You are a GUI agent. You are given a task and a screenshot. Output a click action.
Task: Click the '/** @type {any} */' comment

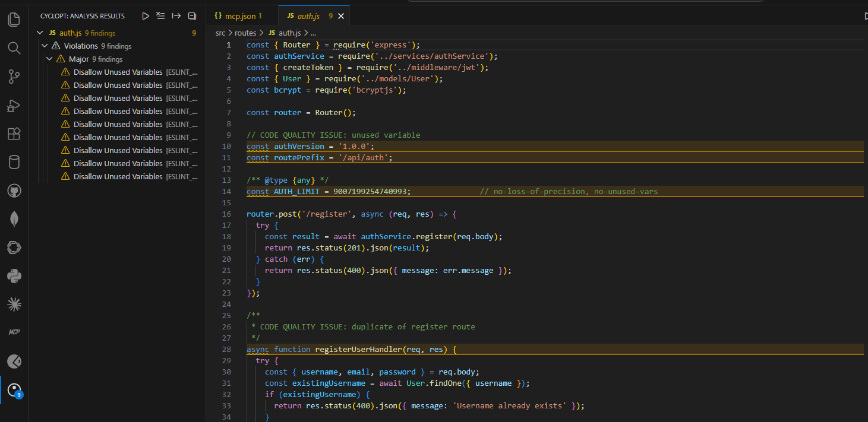point(288,180)
